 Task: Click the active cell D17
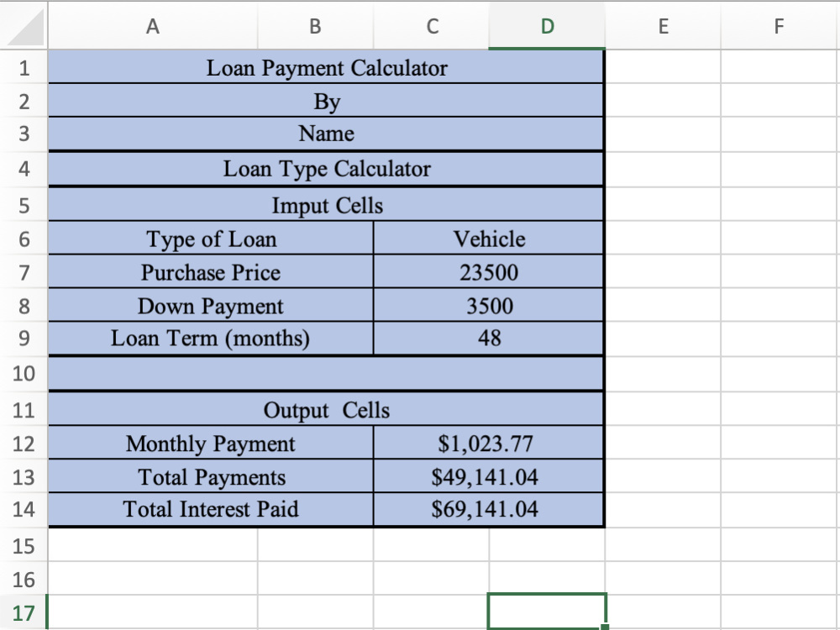pos(547,612)
